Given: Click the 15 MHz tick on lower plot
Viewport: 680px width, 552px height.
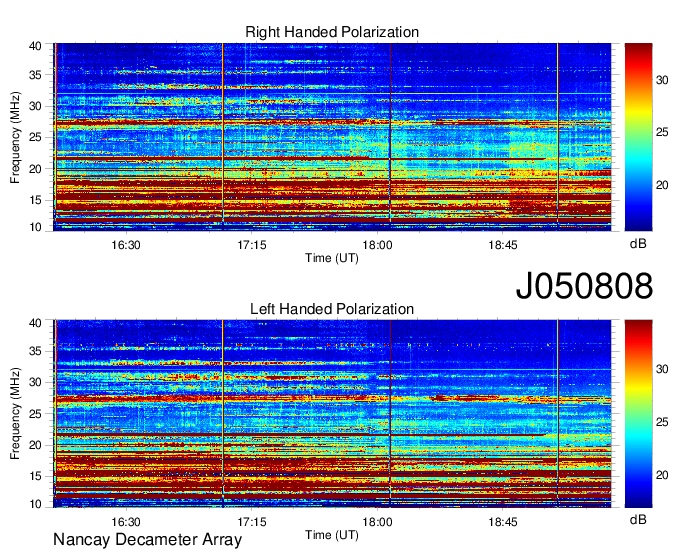Looking at the screenshot, I should 36,477.
